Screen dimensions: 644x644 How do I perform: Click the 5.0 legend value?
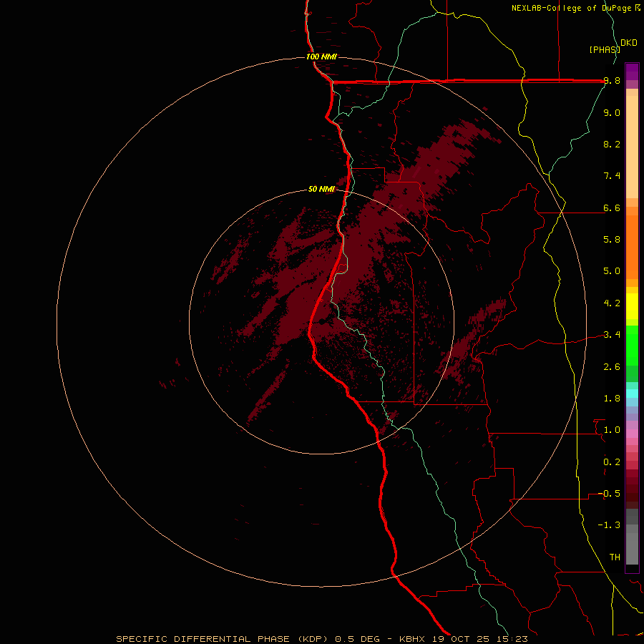pos(612,271)
